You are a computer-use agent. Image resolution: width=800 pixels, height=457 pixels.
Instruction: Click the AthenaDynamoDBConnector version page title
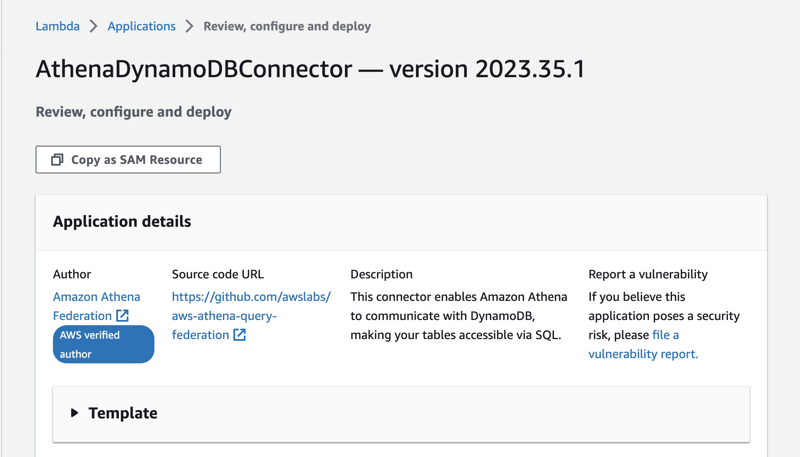310,69
